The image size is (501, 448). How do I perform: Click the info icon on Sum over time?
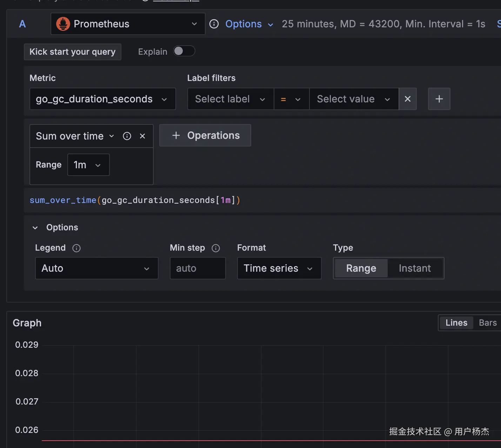pos(127,136)
